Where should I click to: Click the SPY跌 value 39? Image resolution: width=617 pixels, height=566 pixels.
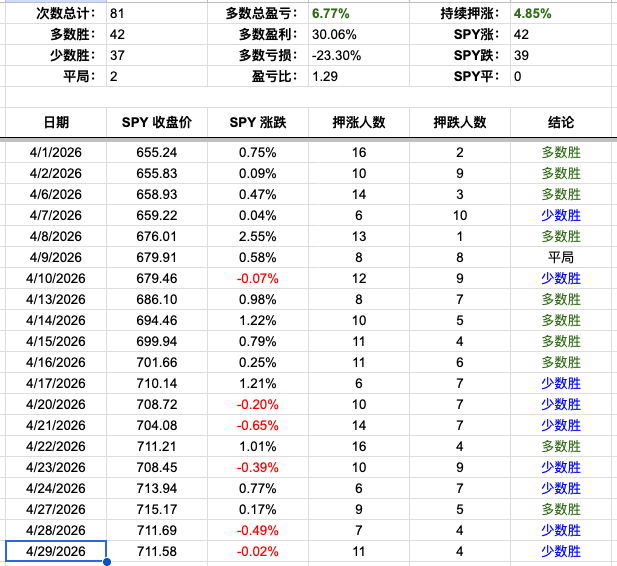coord(561,55)
